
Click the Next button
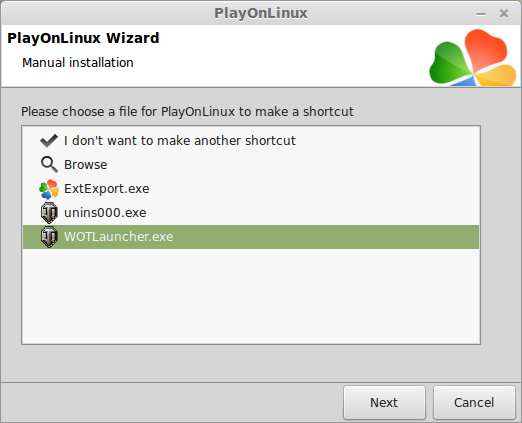coord(384,403)
